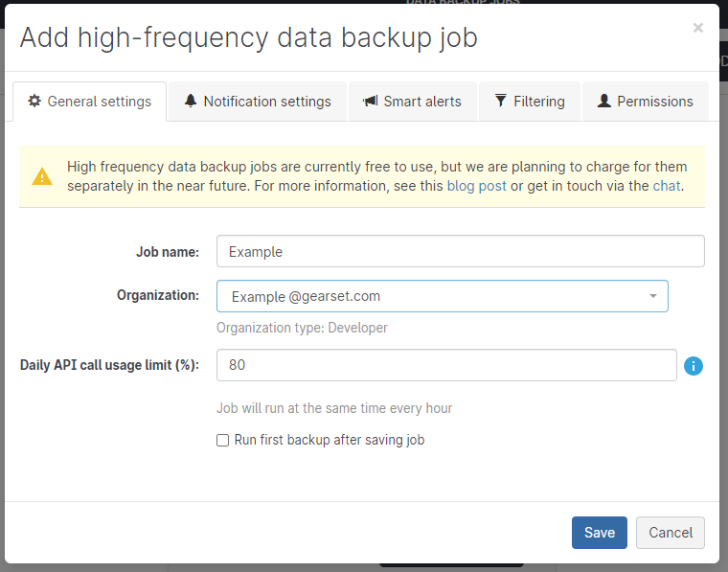The width and height of the screenshot is (728, 572).
Task: Click the gear icon on General settings tab
Action: click(34, 102)
